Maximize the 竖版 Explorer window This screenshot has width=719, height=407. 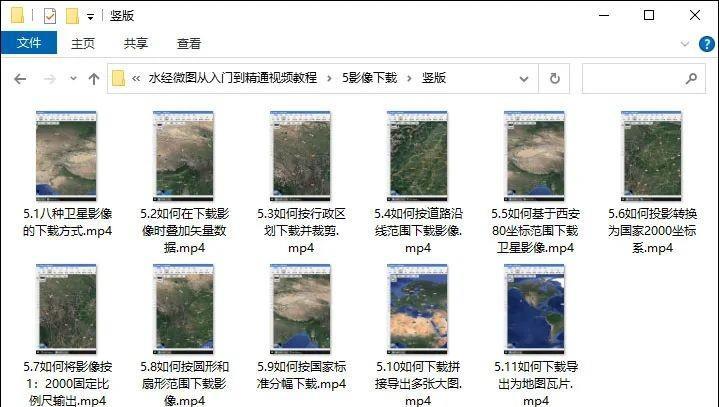(649, 15)
